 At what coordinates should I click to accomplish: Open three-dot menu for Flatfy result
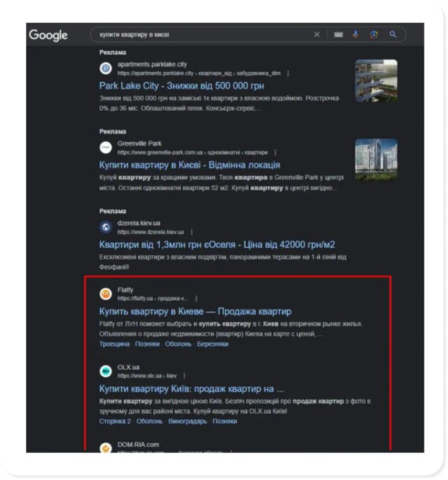pos(196,299)
